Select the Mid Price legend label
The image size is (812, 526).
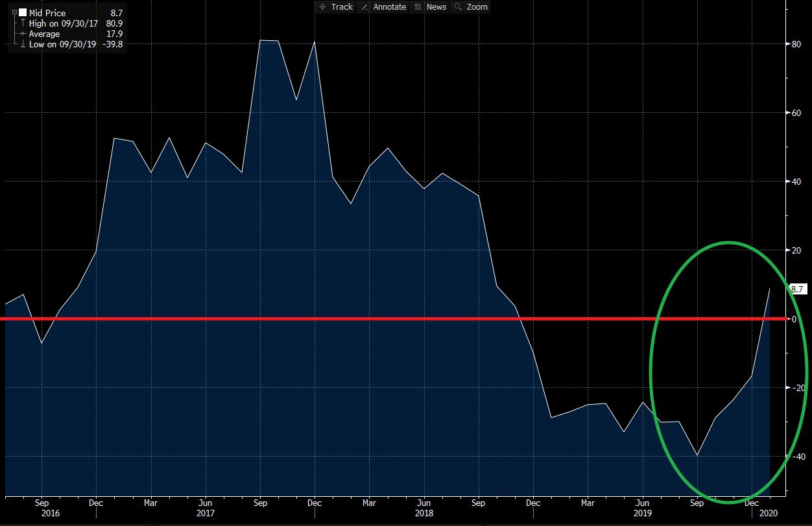tap(47, 13)
